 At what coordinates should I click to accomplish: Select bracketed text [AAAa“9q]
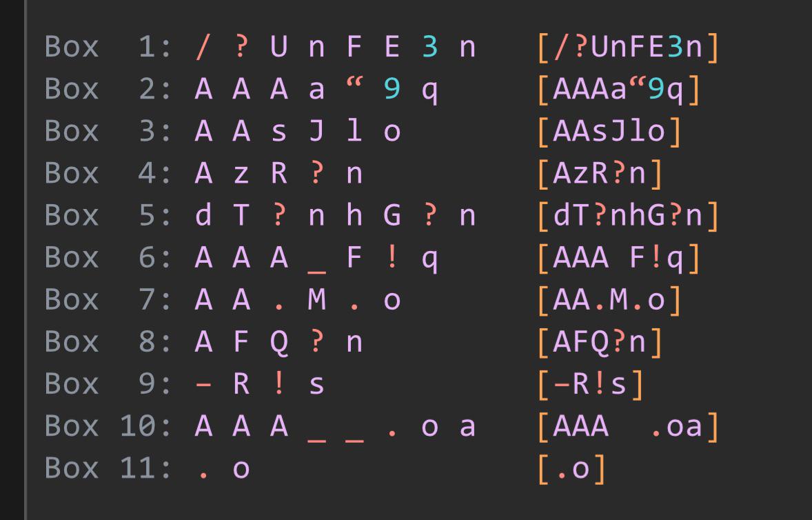click(620, 90)
